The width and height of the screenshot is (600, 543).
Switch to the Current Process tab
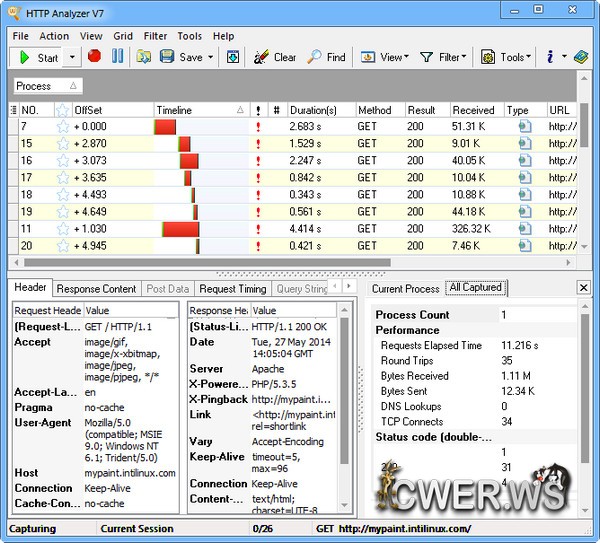tap(405, 289)
